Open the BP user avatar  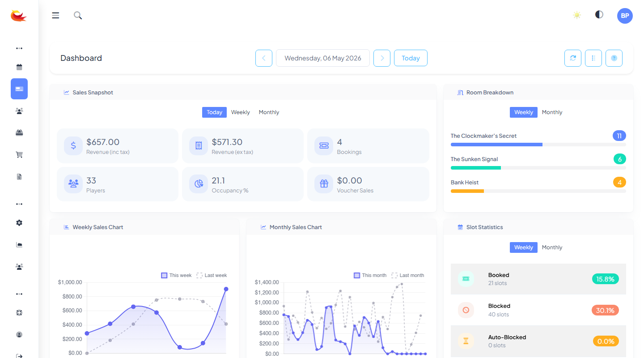[x=625, y=16]
